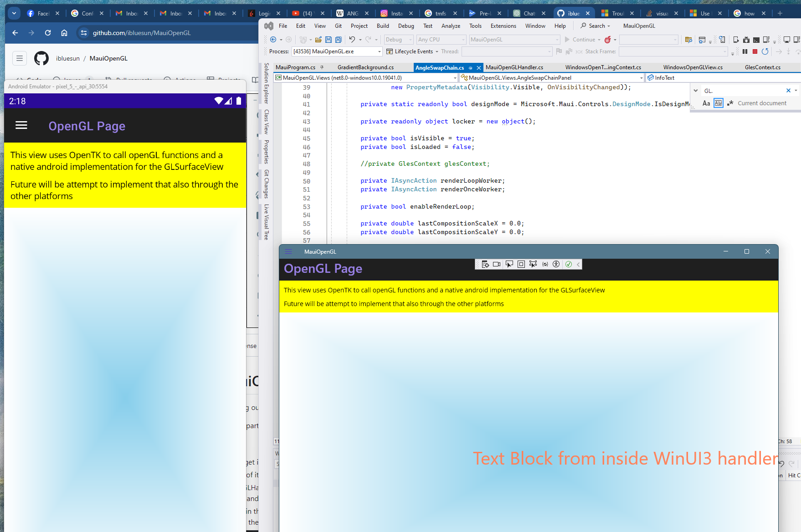Undo the last edit

pyautogui.click(x=352, y=40)
